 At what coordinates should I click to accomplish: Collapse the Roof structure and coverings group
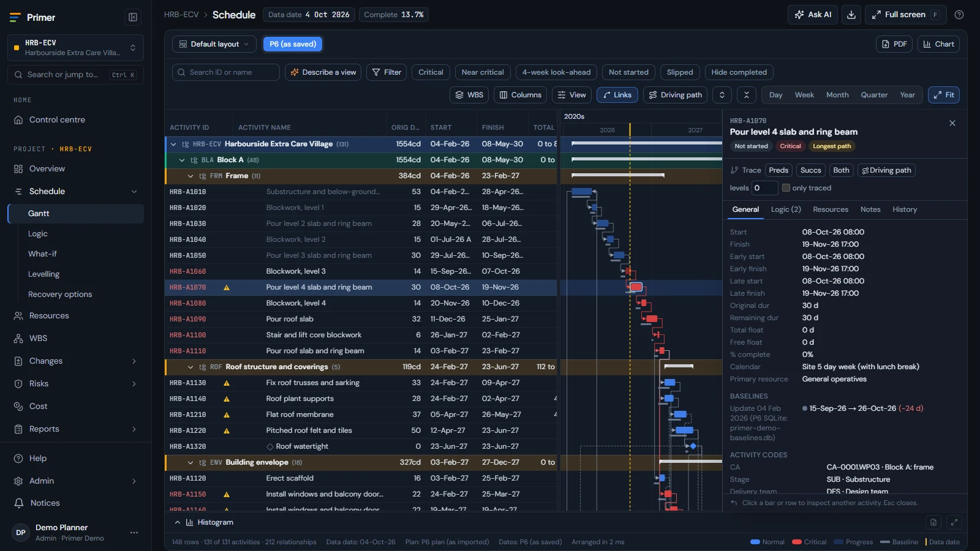(190, 367)
